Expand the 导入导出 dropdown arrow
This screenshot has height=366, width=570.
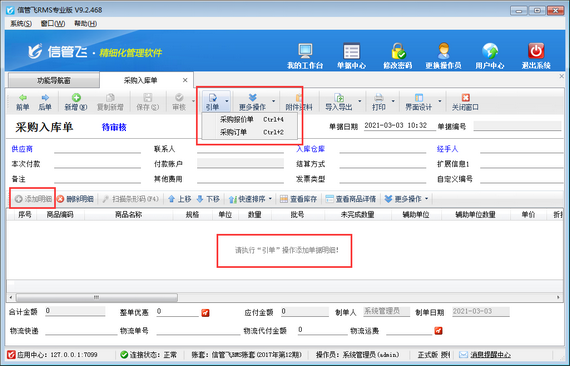(360, 101)
